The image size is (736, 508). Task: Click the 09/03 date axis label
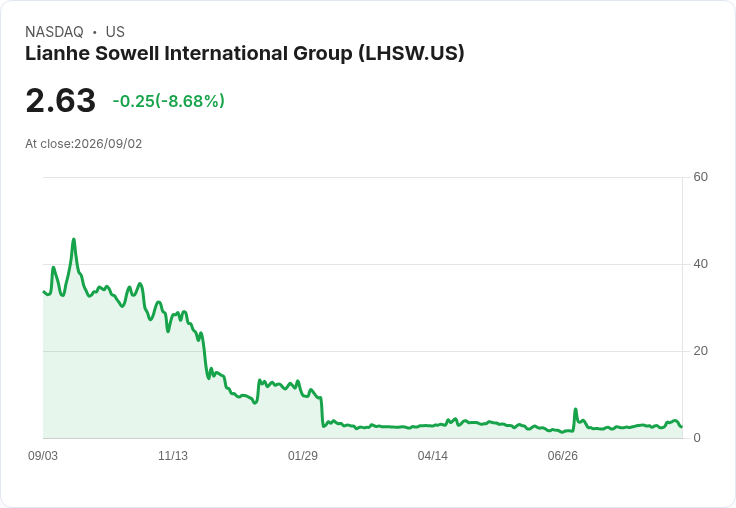pyautogui.click(x=43, y=456)
